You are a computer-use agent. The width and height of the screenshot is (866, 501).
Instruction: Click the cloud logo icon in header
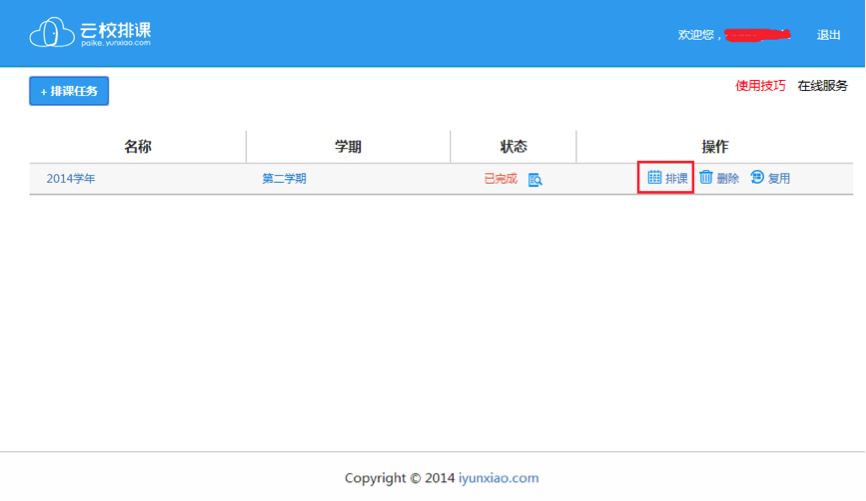52,33
